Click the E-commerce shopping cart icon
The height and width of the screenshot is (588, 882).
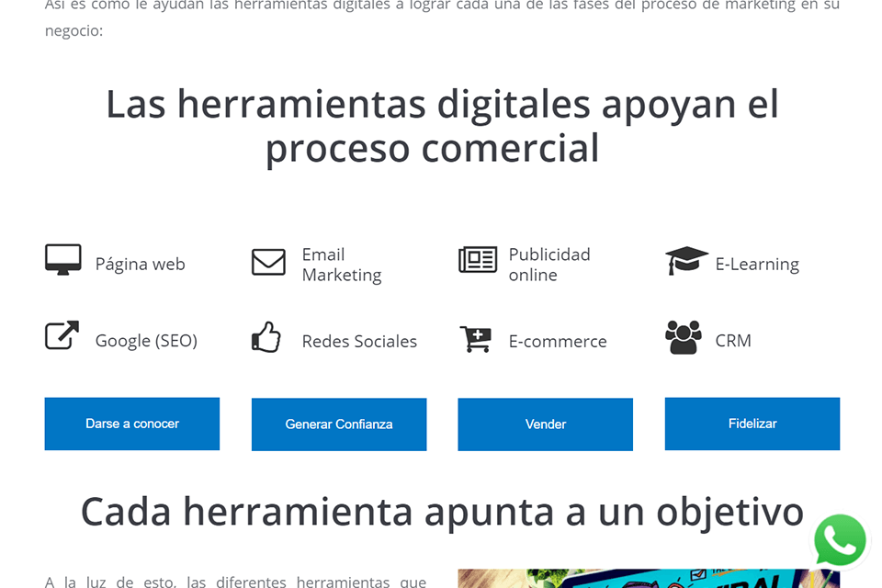476,339
